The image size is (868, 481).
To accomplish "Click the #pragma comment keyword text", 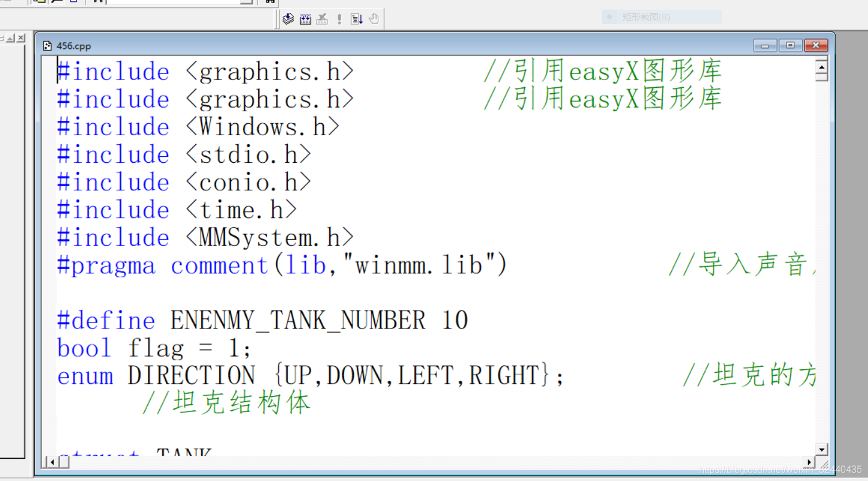I will click(163, 265).
